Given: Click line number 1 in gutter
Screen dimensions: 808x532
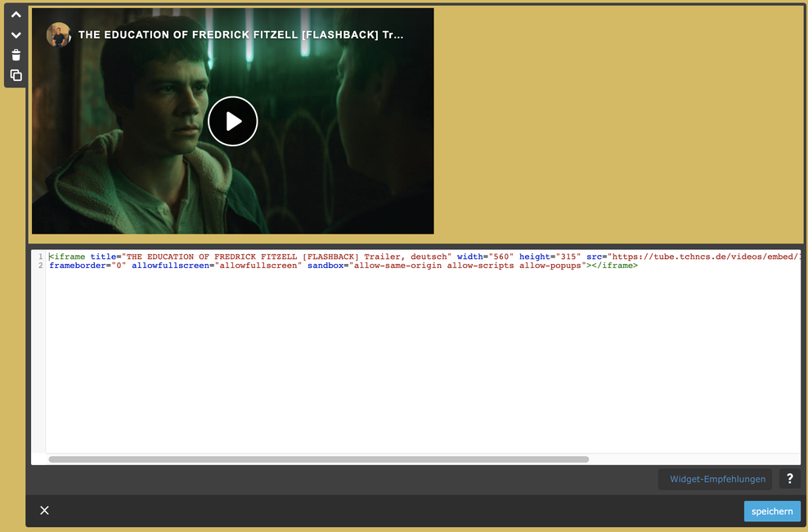Looking at the screenshot, I should [40, 257].
